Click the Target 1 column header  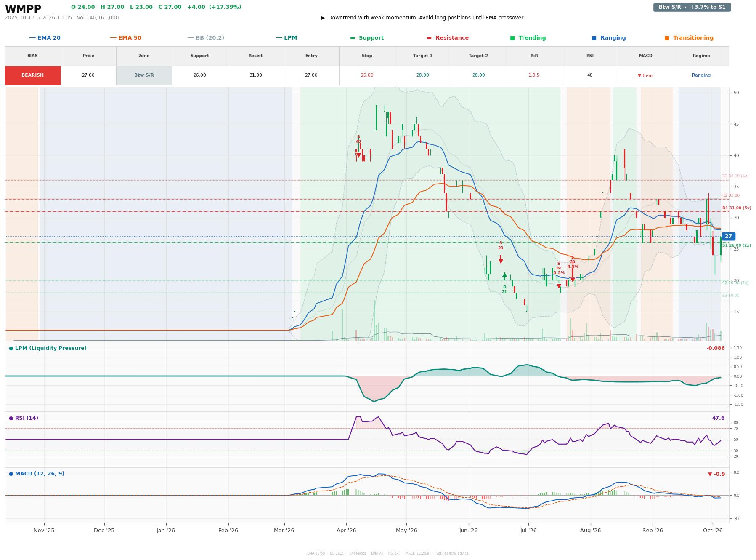point(423,56)
